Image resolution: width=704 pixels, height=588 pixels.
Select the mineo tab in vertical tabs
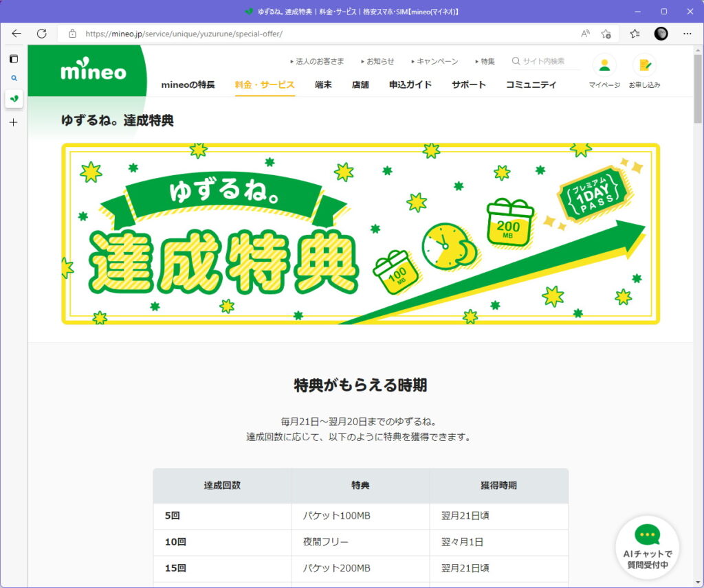tap(14, 98)
